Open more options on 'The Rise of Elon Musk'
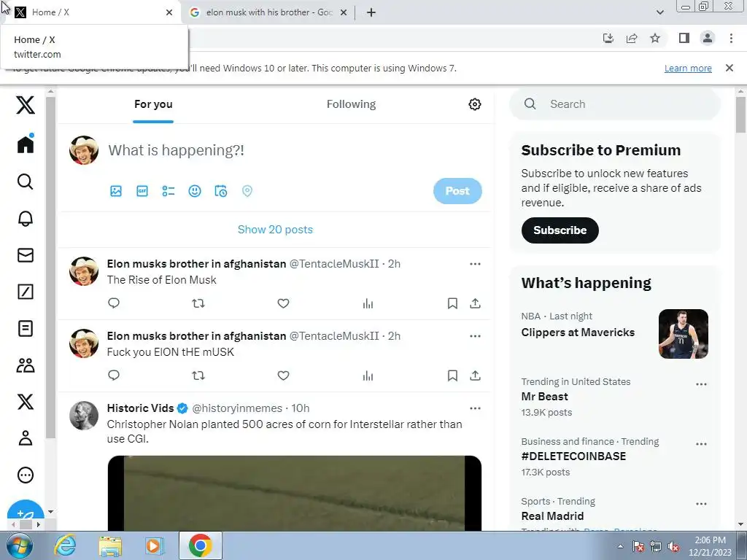747x560 pixels. point(475,264)
